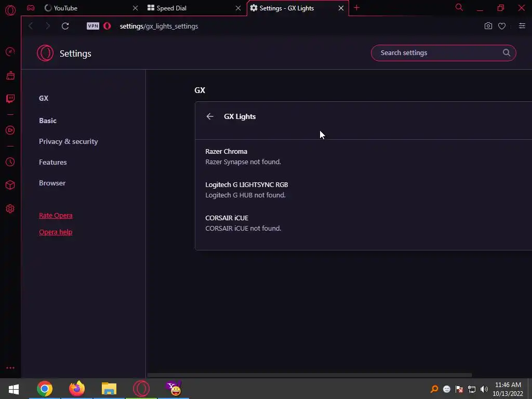Image resolution: width=532 pixels, height=399 pixels.
Task: Add page to bookmarks heart icon
Action: click(502, 26)
